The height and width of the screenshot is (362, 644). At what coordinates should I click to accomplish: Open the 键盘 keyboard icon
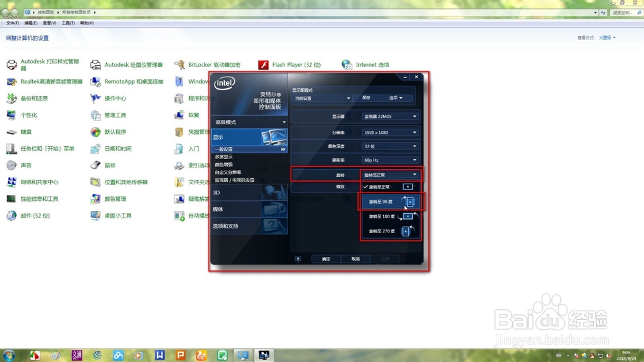(12, 132)
